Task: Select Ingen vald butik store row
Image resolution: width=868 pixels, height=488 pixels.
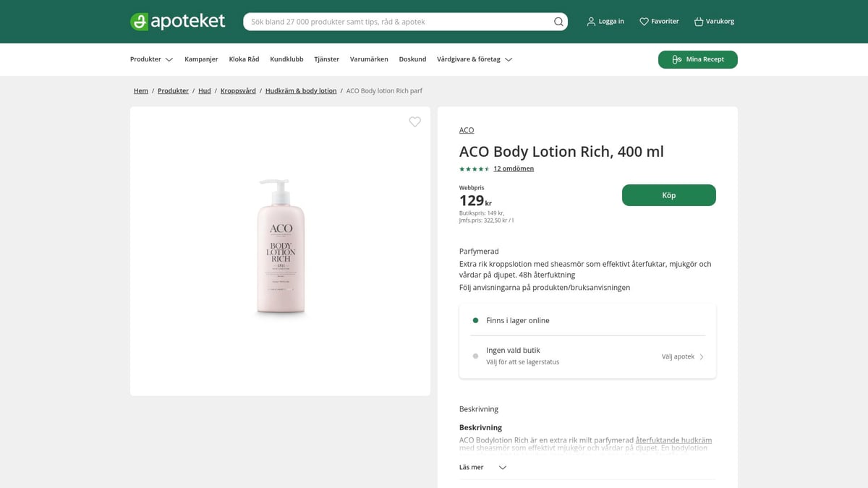Action: coord(587,356)
